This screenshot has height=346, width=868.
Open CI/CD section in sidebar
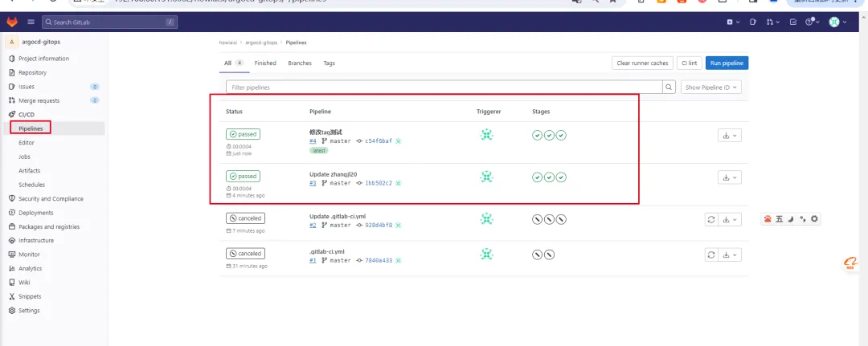coord(27,115)
